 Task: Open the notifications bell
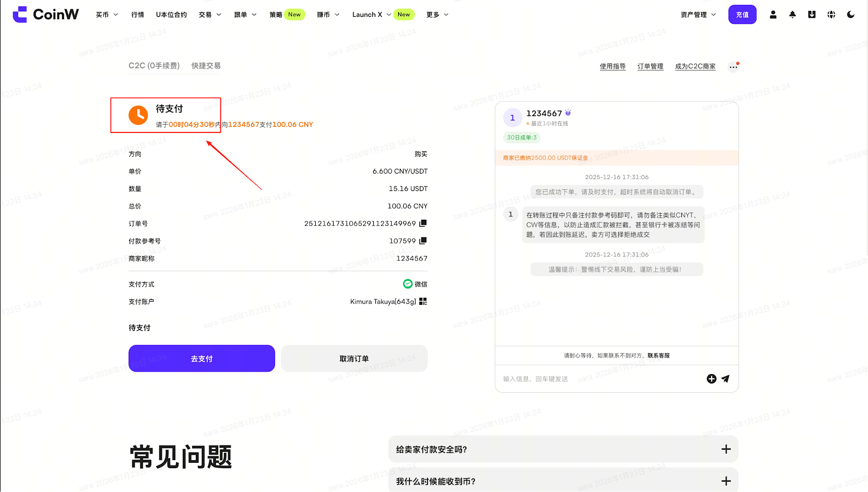point(793,15)
